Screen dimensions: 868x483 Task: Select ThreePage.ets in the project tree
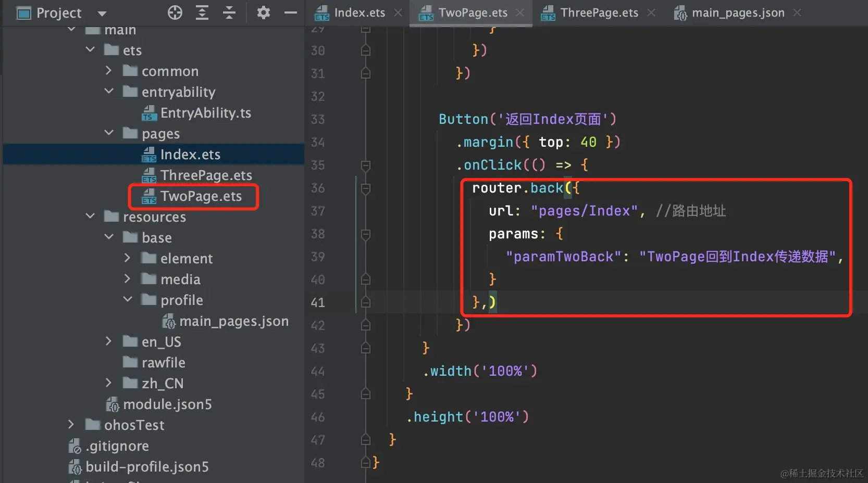[206, 175]
